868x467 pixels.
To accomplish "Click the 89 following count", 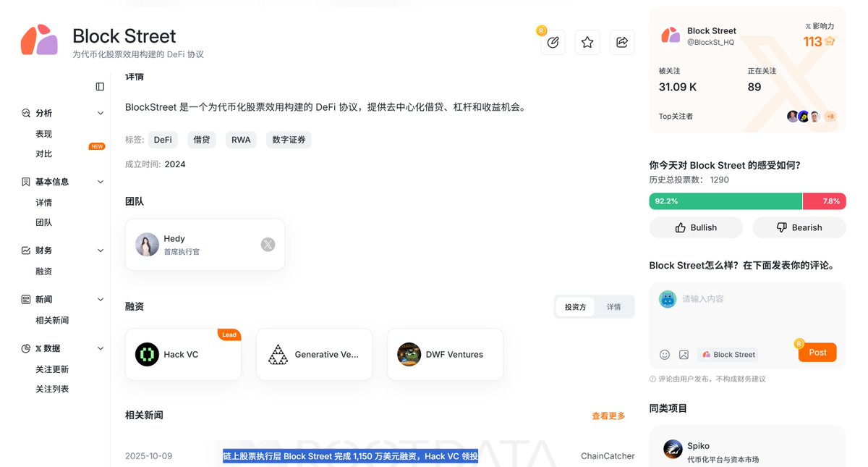I will [754, 87].
